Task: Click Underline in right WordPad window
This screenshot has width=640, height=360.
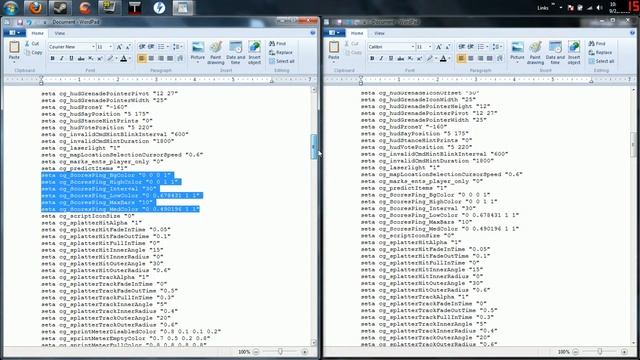Action: [x=391, y=59]
